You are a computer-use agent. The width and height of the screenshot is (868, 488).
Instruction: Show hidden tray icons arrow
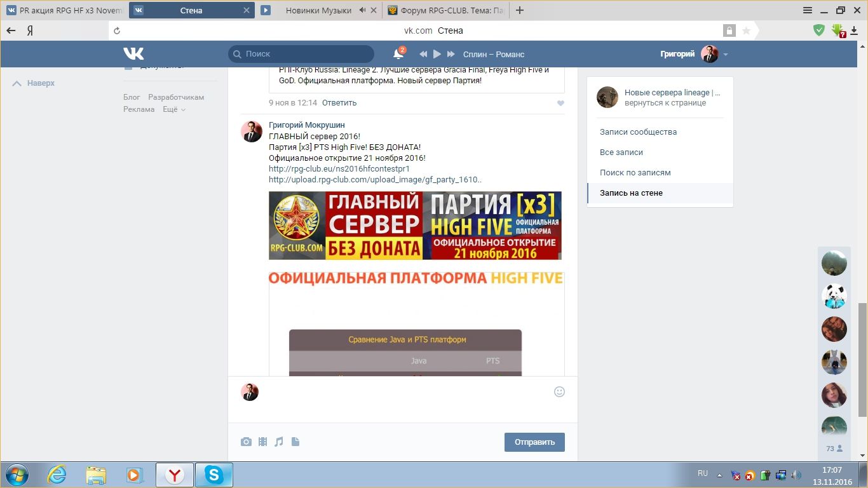[x=720, y=475]
